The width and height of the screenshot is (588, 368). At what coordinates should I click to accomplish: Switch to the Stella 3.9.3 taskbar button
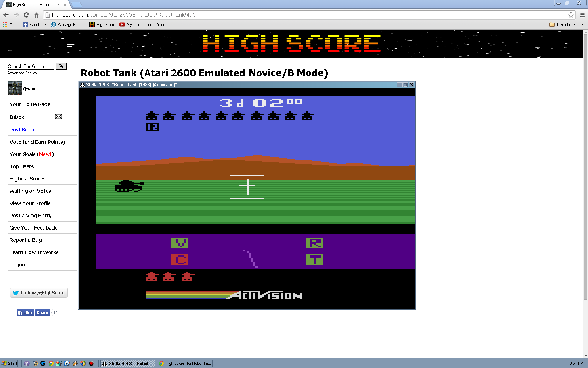tap(128, 363)
